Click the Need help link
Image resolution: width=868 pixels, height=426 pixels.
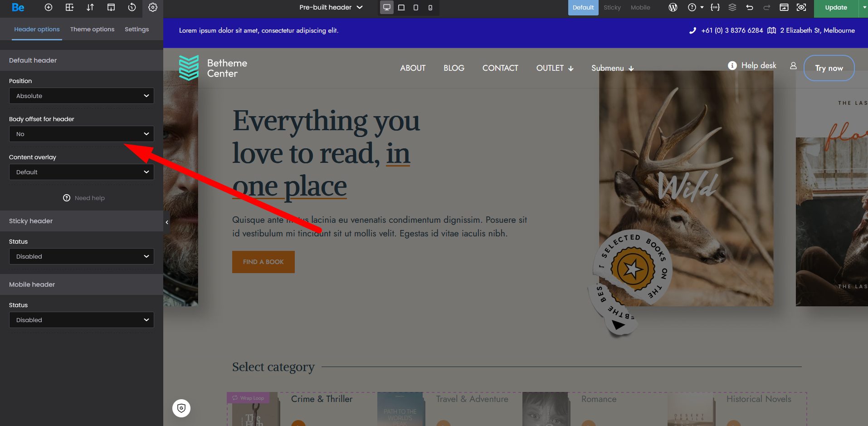click(84, 198)
